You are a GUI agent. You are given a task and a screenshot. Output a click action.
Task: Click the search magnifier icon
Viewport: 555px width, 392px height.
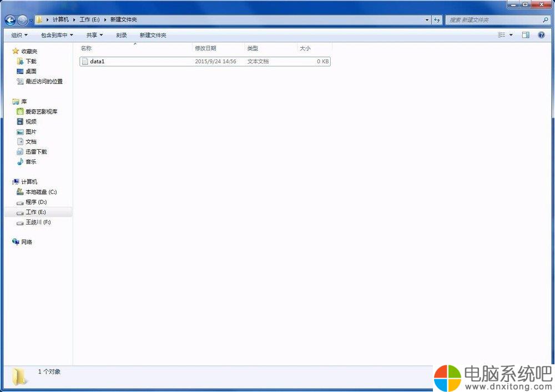coord(546,20)
